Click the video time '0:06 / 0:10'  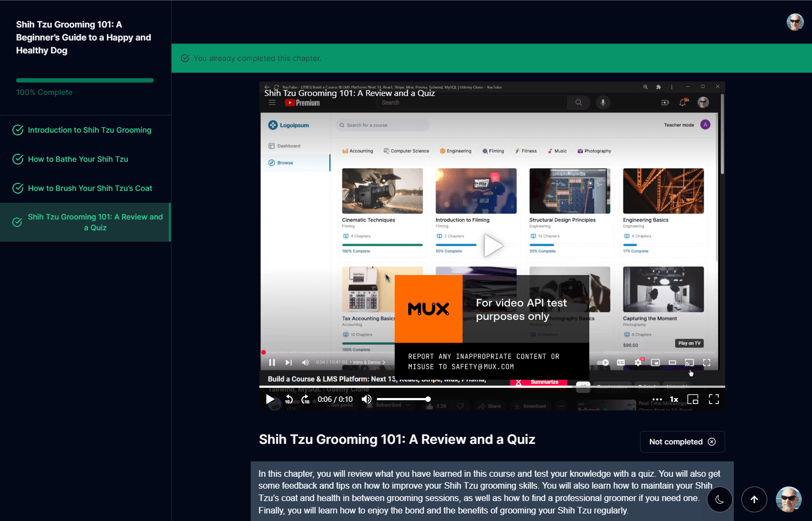335,399
